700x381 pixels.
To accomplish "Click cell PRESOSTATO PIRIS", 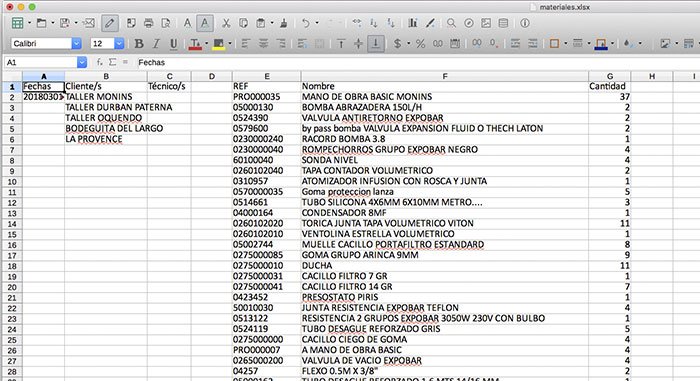I will 445,297.
